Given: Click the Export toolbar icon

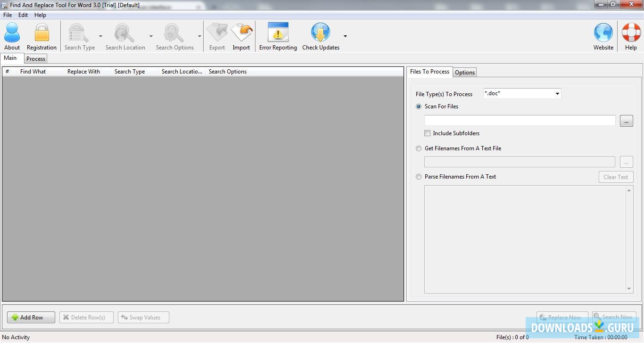Looking at the screenshot, I should [x=217, y=33].
